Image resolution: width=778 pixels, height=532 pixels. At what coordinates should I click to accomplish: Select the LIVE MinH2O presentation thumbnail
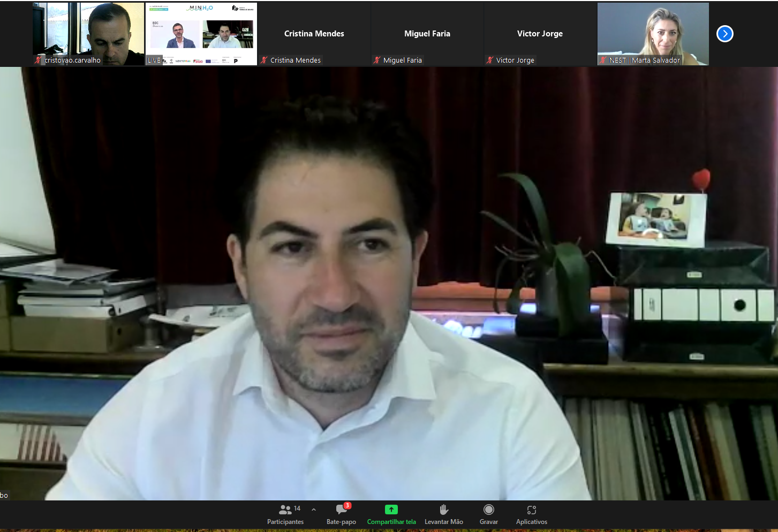click(201, 34)
